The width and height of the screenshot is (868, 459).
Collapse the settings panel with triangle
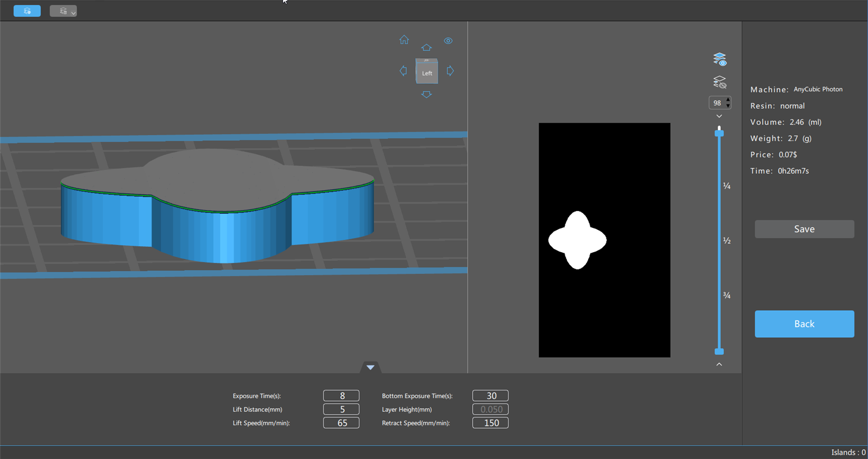tap(370, 368)
